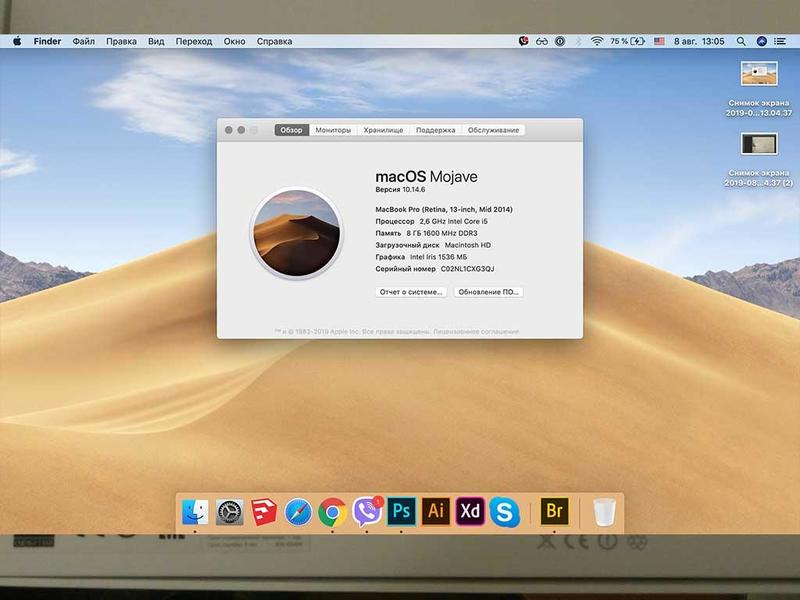Click the red Viber-like menu bar icon
Screen dimensions: 800x600
point(523,41)
